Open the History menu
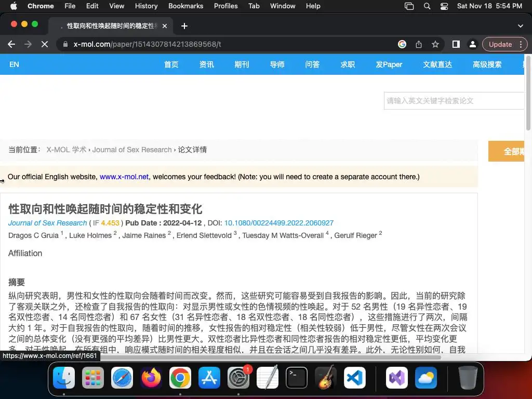Image resolution: width=532 pixels, height=399 pixels. pyautogui.click(x=146, y=6)
